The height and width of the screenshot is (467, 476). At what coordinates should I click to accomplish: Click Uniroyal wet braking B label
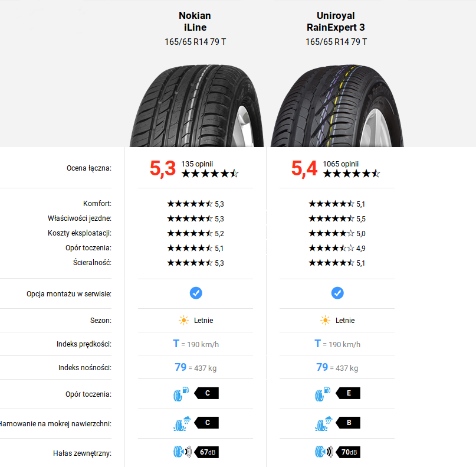click(x=348, y=423)
